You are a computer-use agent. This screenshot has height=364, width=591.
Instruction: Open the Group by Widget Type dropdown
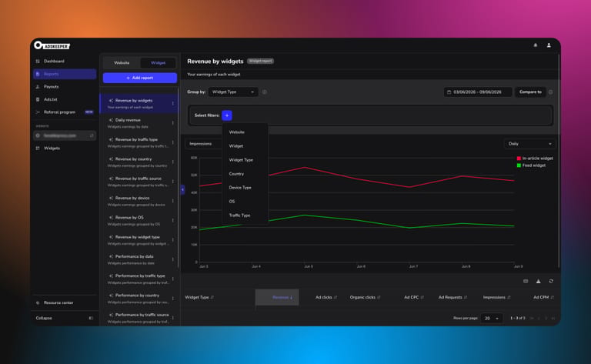(233, 92)
